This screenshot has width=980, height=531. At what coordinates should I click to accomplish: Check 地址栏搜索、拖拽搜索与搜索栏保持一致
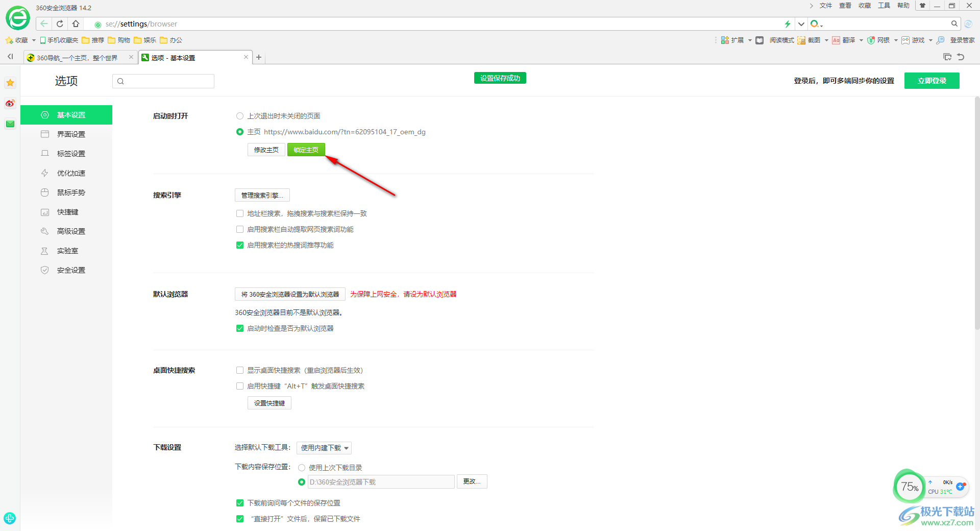pyautogui.click(x=239, y=213)
